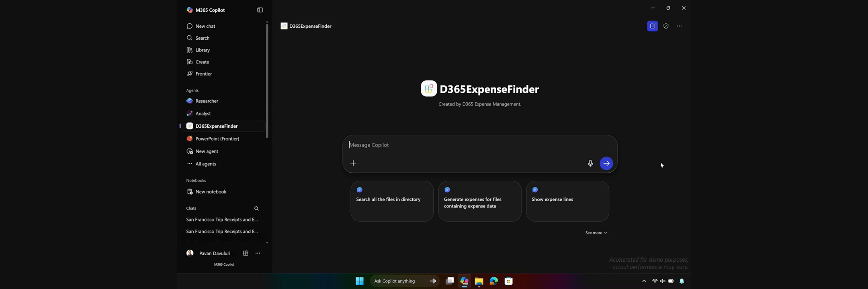
Task: Collapse the sidebar with the panel toggle icon
Action: pos(260,10)
